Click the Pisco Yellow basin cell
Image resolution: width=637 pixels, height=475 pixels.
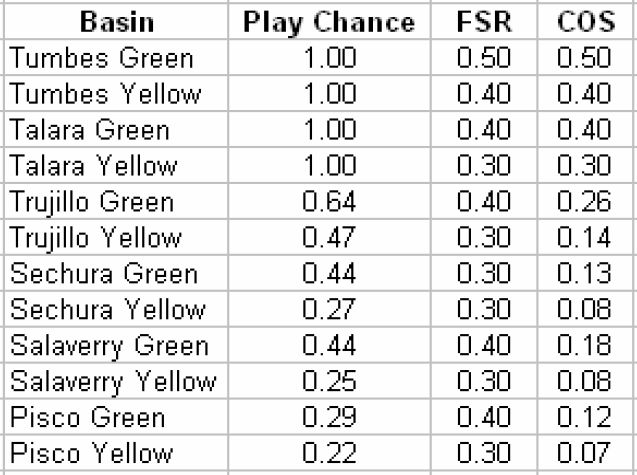[116, 453]
